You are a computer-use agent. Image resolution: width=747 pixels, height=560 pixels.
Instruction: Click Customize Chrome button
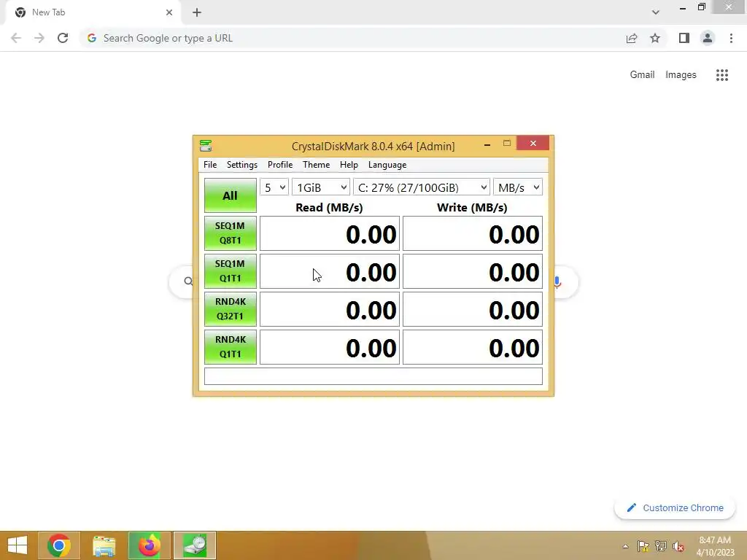coord(675,508)
